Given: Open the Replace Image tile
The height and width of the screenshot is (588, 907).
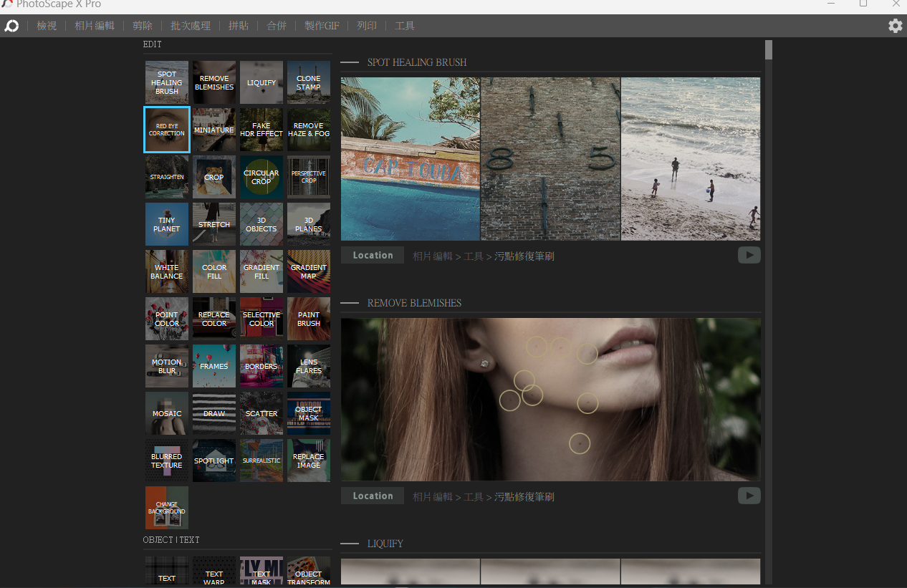Looking at the screenshot, I should pyautogui.click(x=309, y=461).
